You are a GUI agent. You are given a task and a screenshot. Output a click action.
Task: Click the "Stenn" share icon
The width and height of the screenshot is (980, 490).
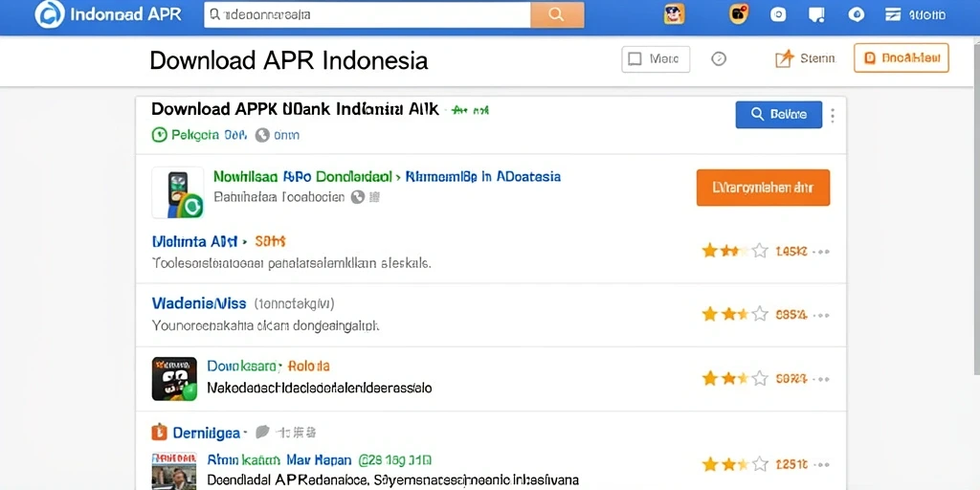pyautogui.click(x=784, y=59)
